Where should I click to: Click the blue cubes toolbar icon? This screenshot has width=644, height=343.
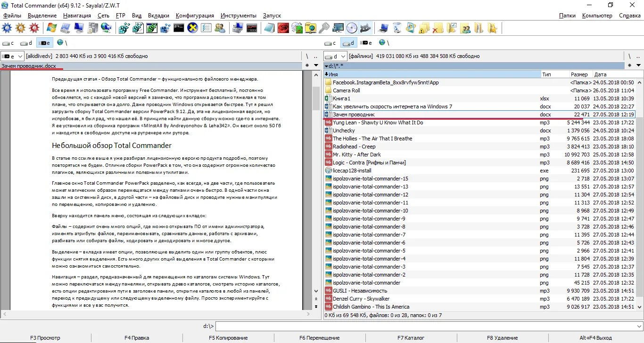pos(165,28)
